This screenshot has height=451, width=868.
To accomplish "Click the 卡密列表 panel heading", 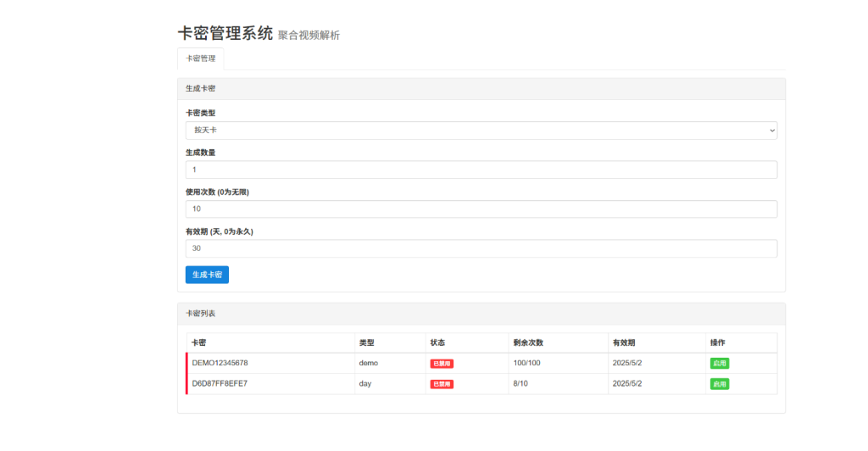I will (201, 314).
